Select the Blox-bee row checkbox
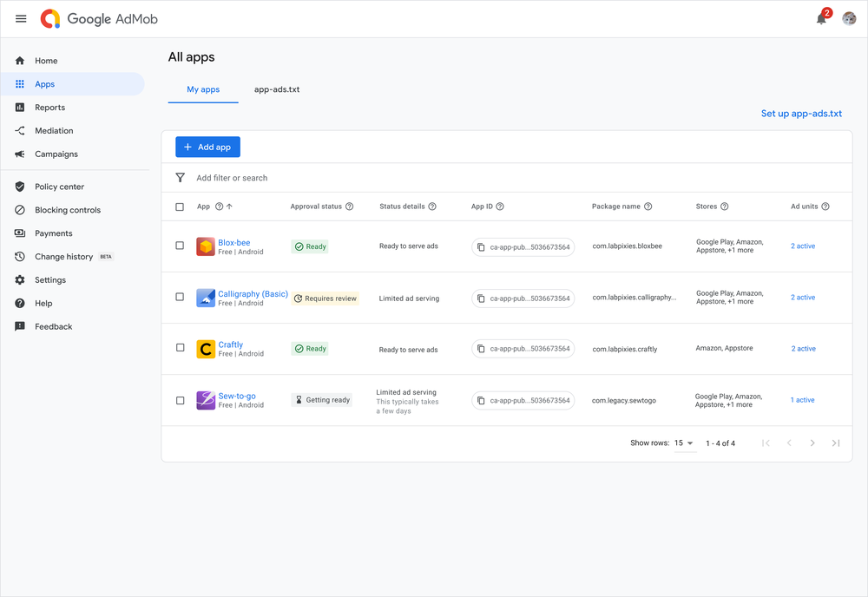The image size is (868, 597). pos(180,246)
